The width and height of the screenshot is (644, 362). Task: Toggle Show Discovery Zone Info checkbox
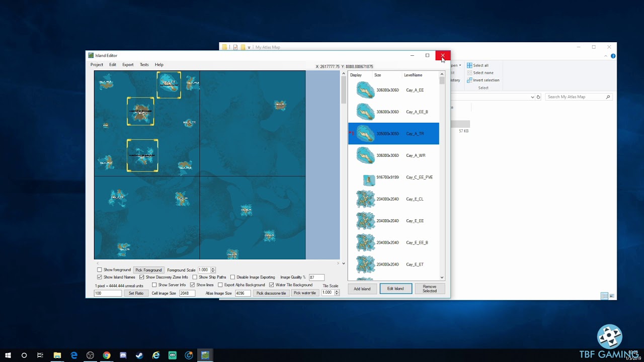coord(142,277)
